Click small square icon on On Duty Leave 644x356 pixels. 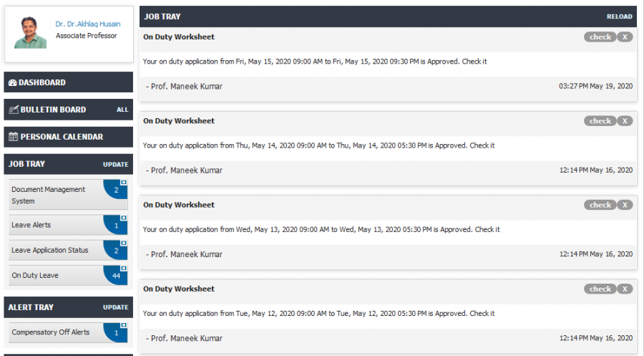coord(123,268)
